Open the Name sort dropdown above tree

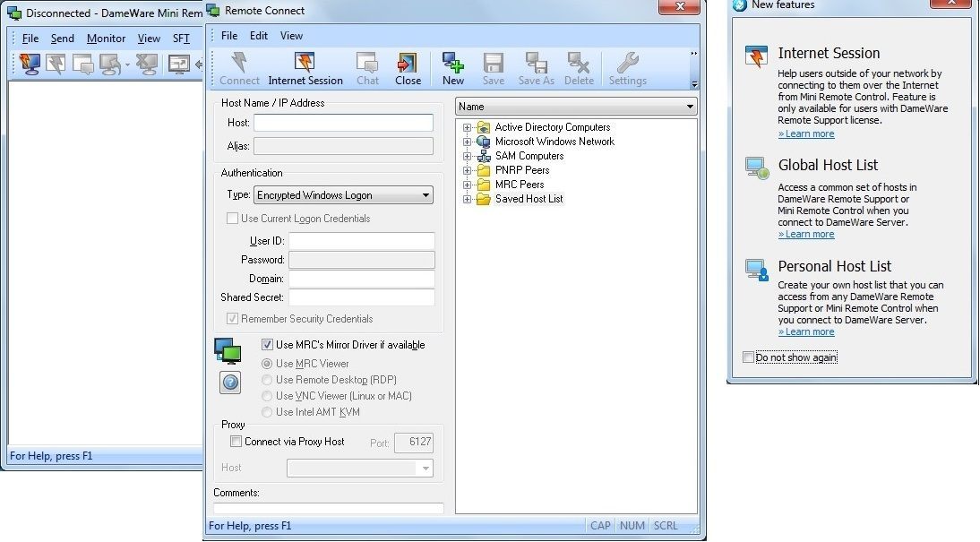point(576,107)
